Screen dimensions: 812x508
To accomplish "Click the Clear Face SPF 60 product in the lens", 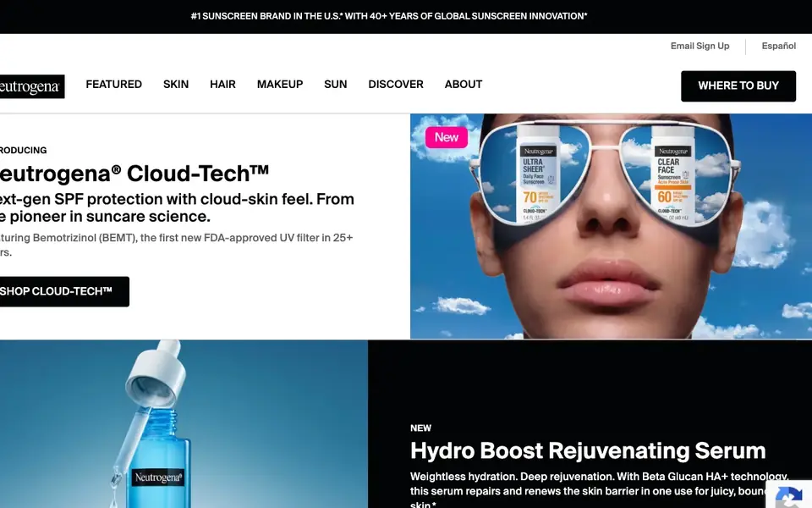I will pos(672,174).
